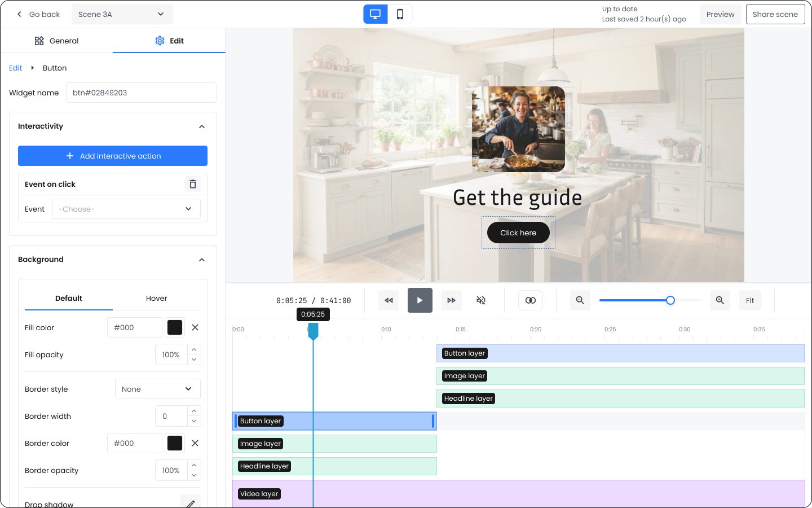The height and width of the screenshot is (508, 812).
Task: Click the rewind playback button
Action: (x=389, y=300)
